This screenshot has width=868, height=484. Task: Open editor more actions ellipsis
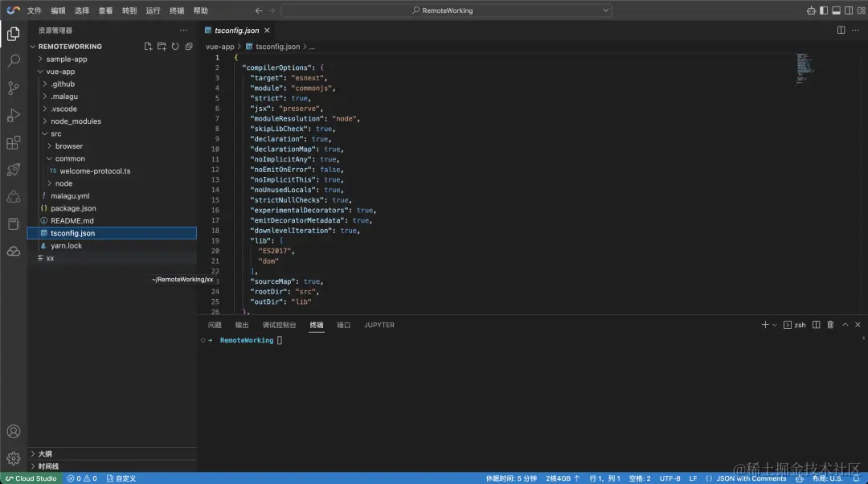pyautogui.click(x=855, y=31)
